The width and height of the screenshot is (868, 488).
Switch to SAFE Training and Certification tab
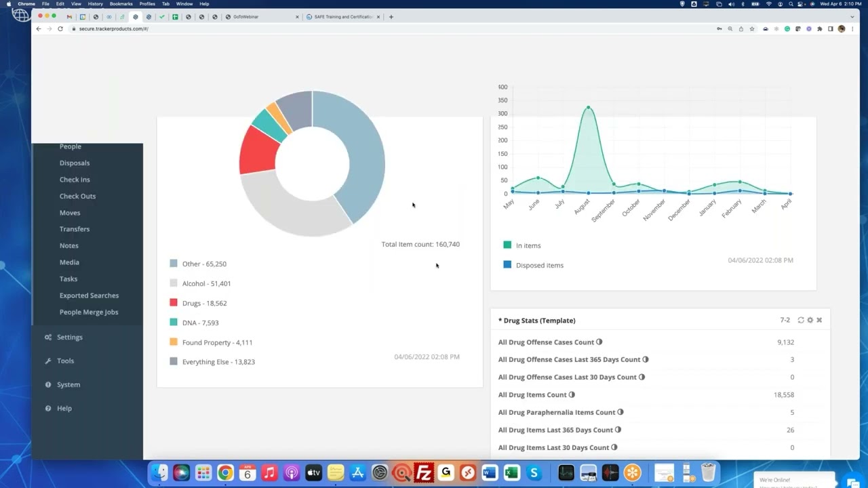pos(342,16)
